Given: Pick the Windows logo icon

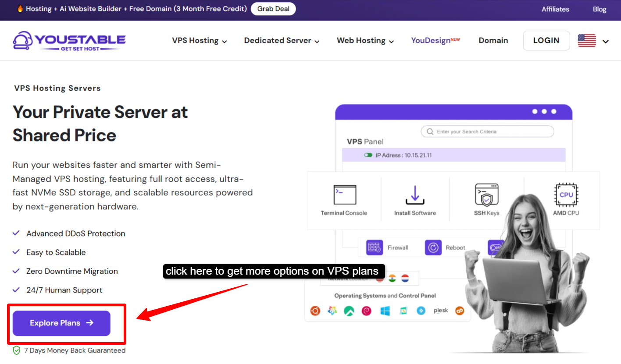Looking at the screenshot, I should 385,311.
